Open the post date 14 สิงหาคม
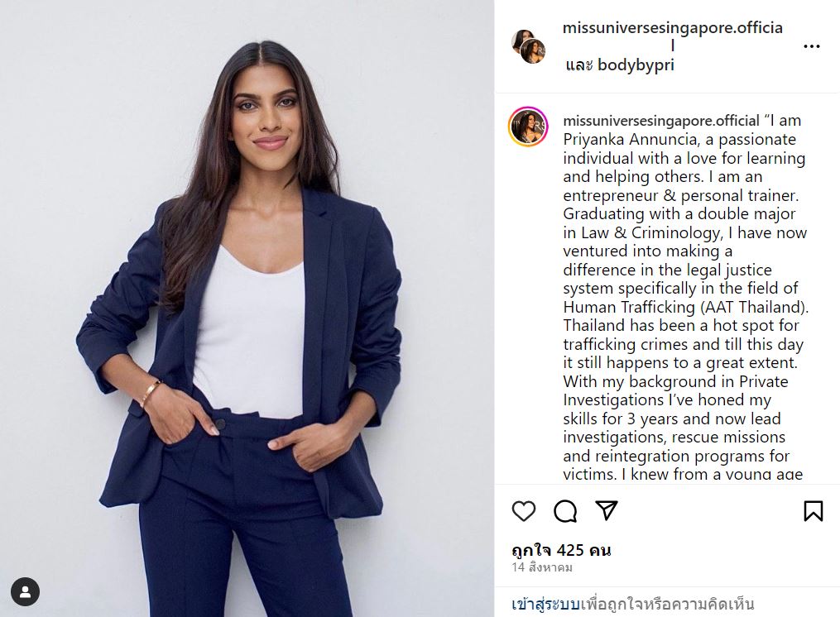This screenshot has height=617, width=840. [x=541, y=567]
